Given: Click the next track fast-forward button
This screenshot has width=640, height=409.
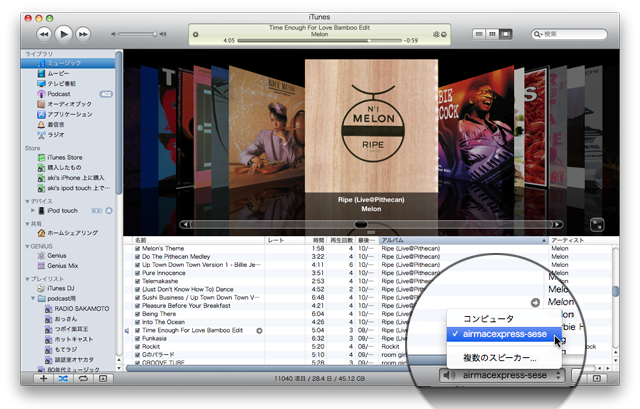Looking at the screenshot, I should pos(83,34).
